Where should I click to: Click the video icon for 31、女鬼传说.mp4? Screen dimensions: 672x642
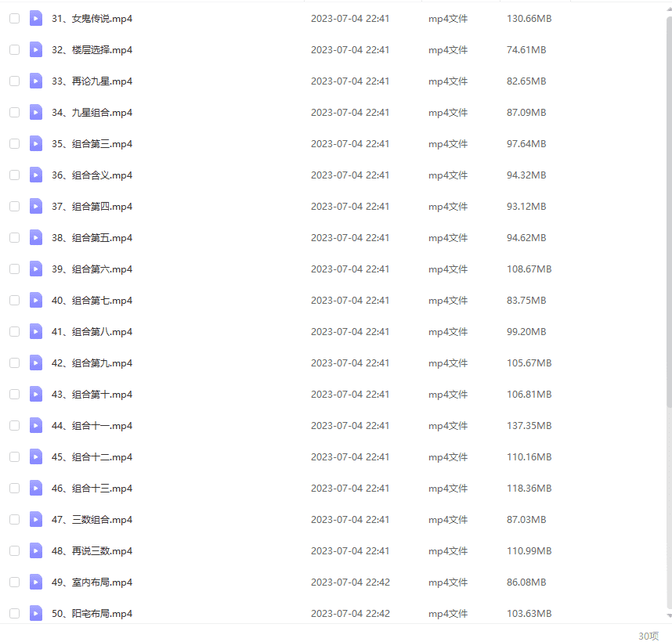tap(36, 18)
